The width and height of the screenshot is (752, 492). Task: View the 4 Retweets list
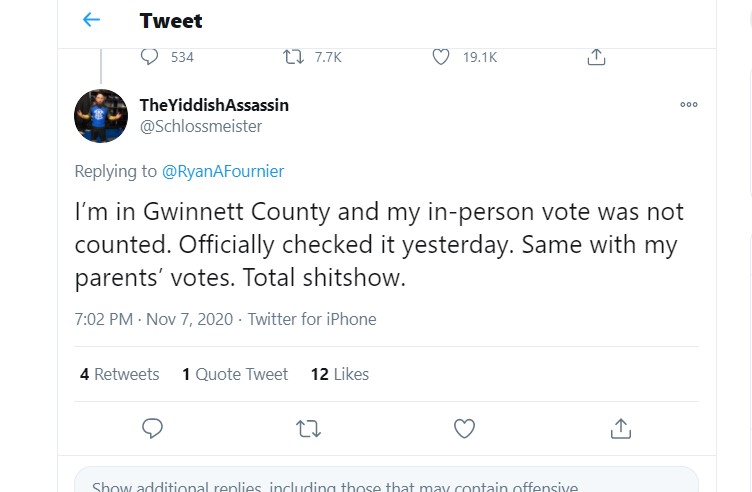pos(119,374)
